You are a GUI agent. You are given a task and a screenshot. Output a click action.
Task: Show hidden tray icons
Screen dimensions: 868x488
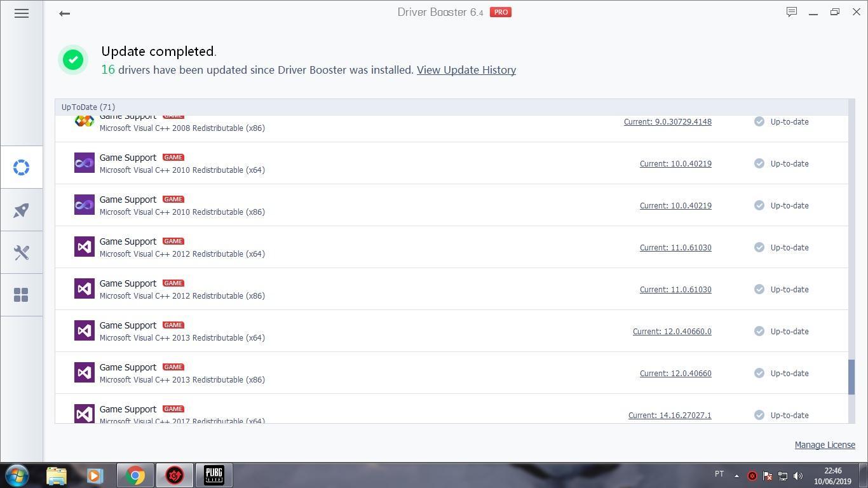736,476
